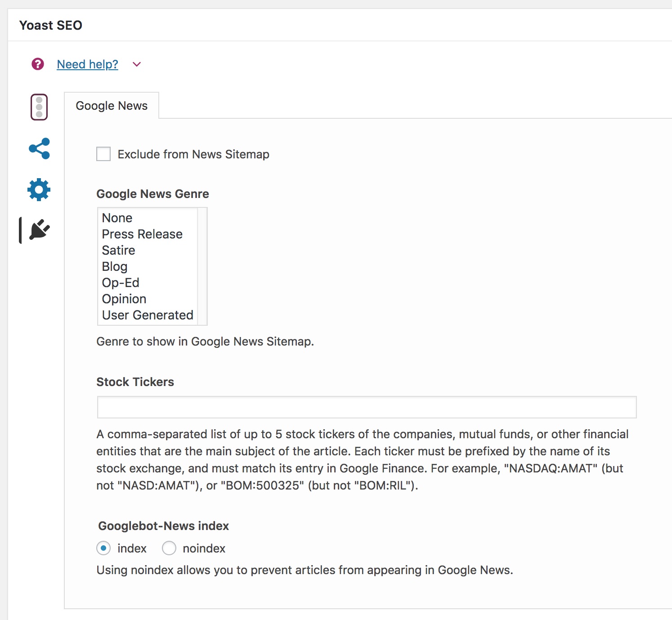Click the genre list scrollbar

(x=202, y=266)
